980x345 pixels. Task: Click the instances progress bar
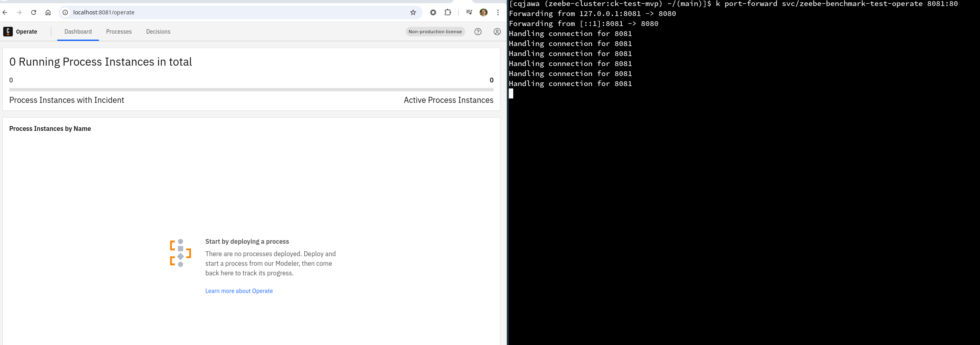pyautogui.click(x=251, y=90)
